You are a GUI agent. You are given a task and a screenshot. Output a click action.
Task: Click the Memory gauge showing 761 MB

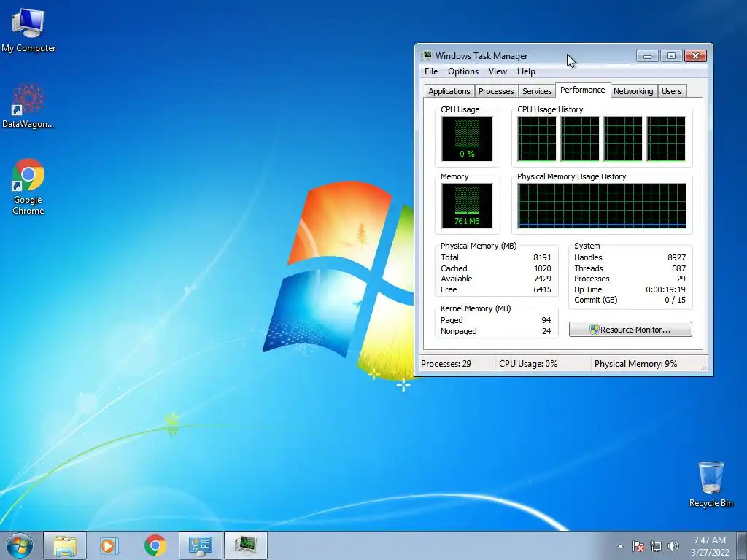(467, 206)
